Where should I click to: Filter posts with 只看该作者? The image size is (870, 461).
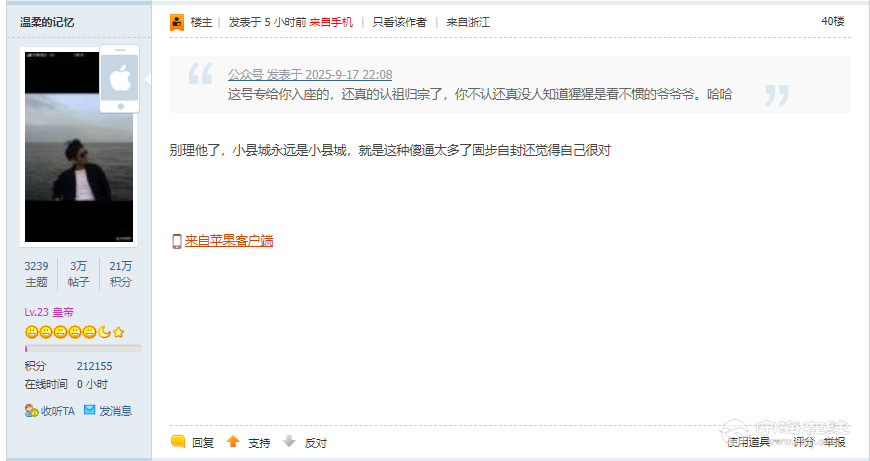click(399, 22)
